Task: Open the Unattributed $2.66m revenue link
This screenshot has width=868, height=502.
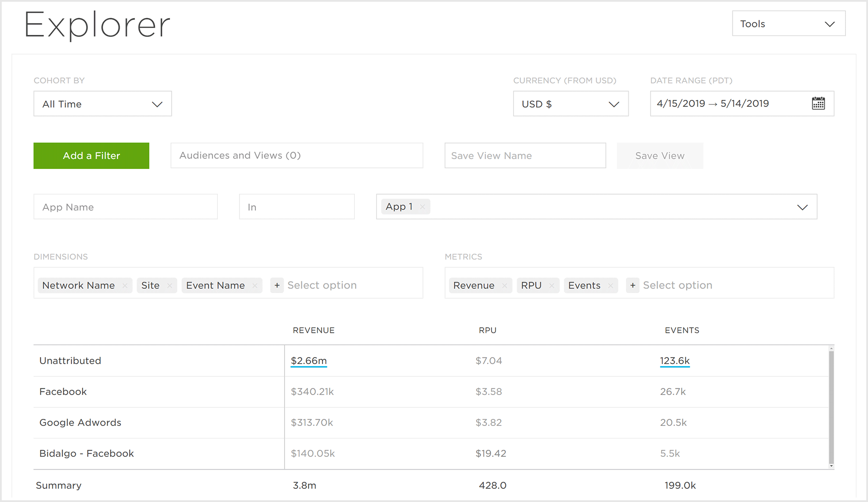Action: (x=308, y=360)
